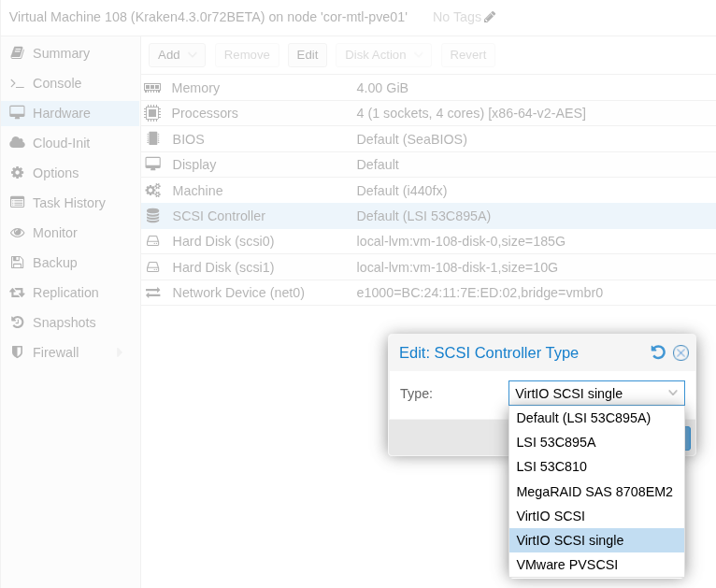The height and width of the screenshot is (588, 716).
Task: Close the SCSI Controller Type dialog
Action: click(680, 352)
